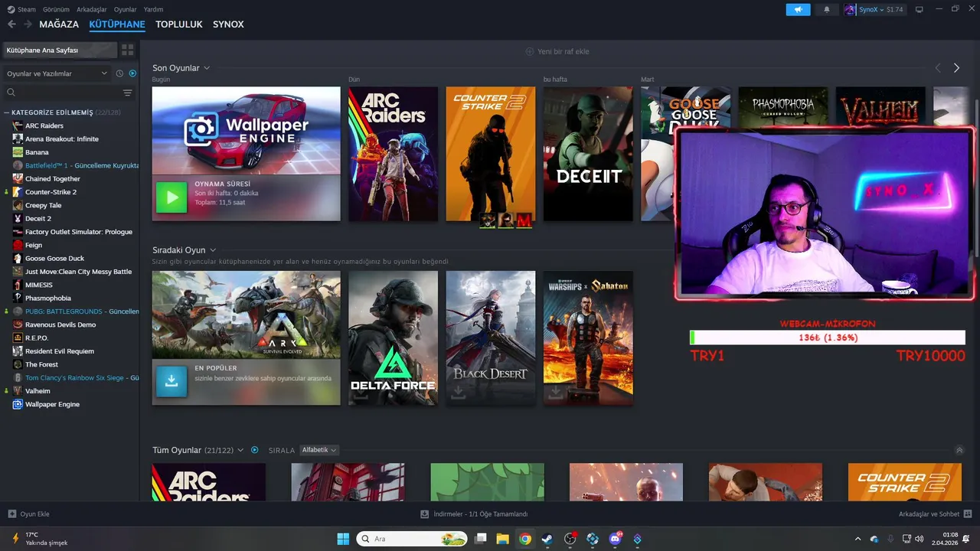Open the ARC Raiders cover in Son Oyunlar
Viewport: 980px width, 551px height.
click(393, 154)
